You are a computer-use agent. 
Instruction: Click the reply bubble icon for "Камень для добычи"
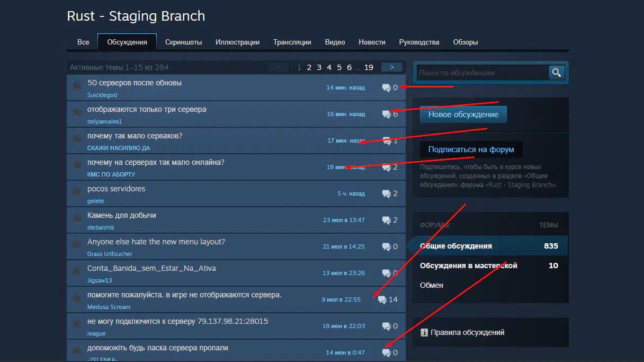click(386, 220)
